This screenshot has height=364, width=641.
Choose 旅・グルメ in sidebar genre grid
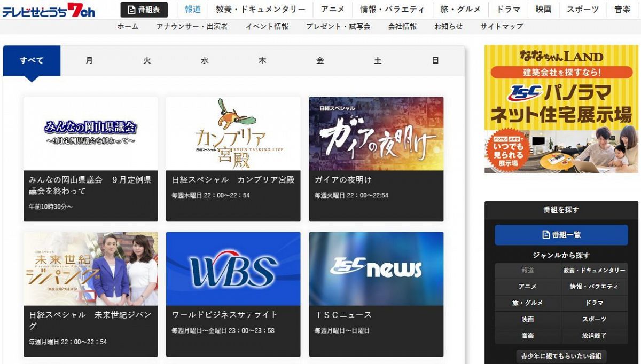tap(528, 303)
